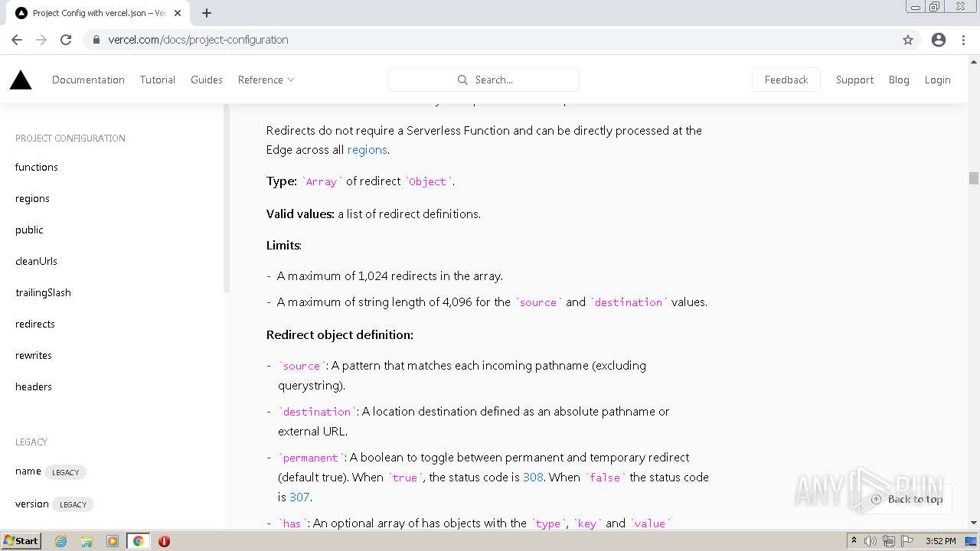This screenshot has width=980, height=551.
Task: Click the browser forward arrow
Action: [x=41, y=40]
